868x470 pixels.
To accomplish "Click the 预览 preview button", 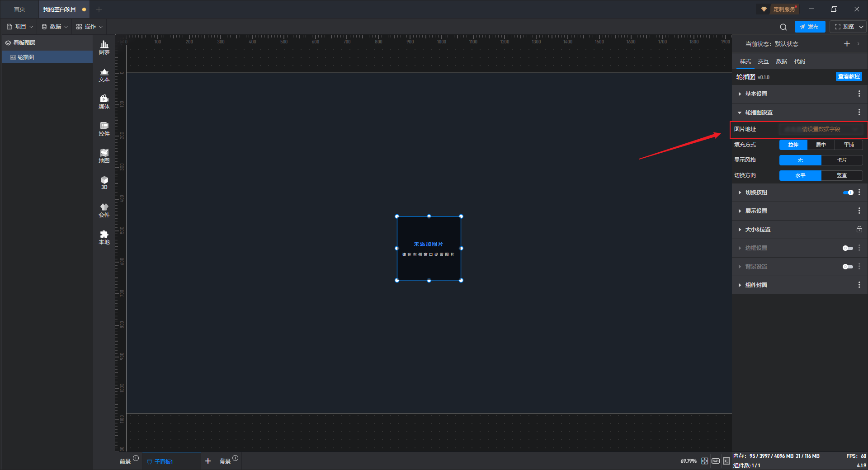I will pos(844,27).
